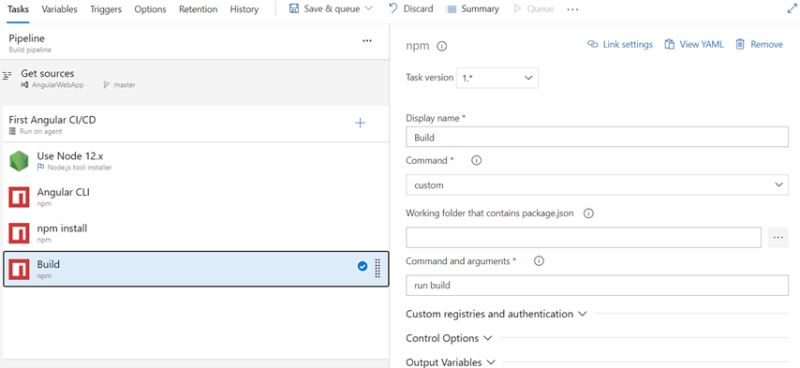
Task: View the History tab
Action: 244,9
